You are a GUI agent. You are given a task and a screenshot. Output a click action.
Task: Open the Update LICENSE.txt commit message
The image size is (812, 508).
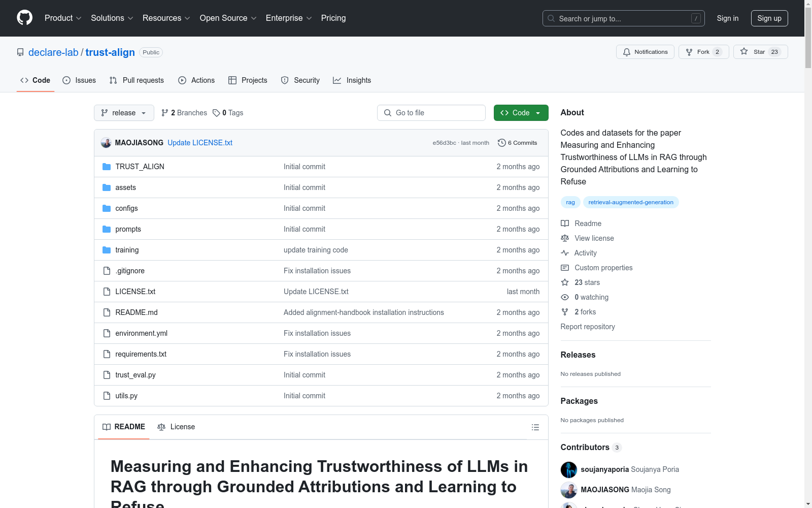coord(200,143)
